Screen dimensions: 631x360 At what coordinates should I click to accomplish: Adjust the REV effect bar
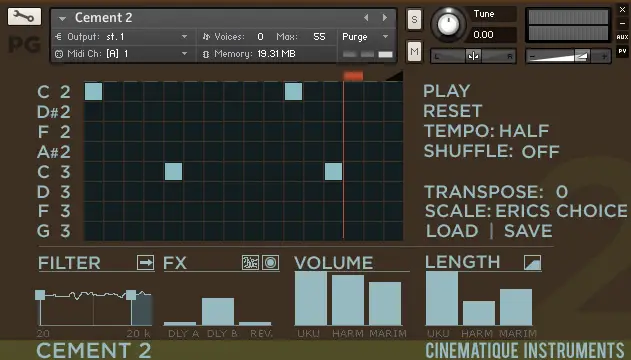click(255, 323)
